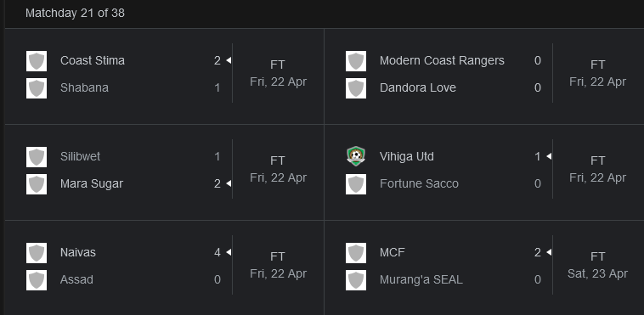The image size is (644, 315).
Task: Open the Fortune Sacco team name
Action: (x=419, y=183)
